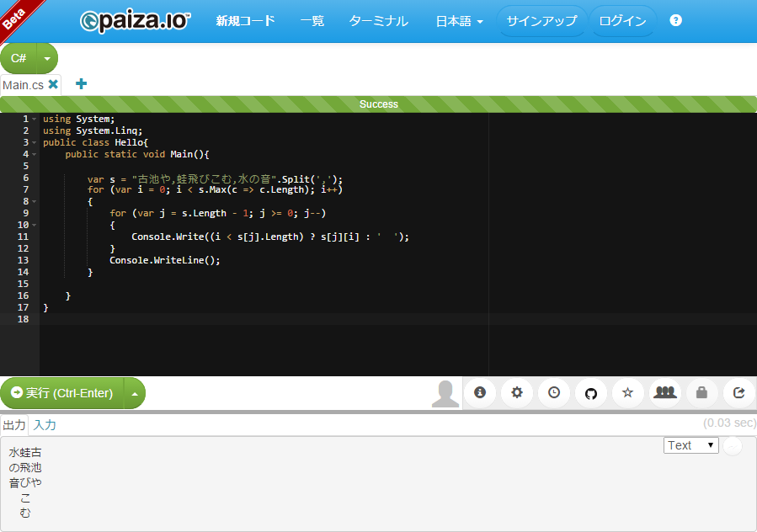The image size is (757, 532).
Task: Open ターミナル from the top navigation
Action: click(x=378, y=21)
